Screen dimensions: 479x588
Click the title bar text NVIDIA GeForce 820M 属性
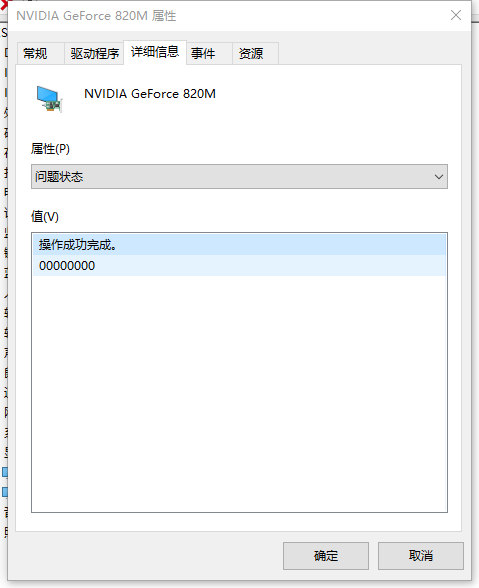[96, 16]
